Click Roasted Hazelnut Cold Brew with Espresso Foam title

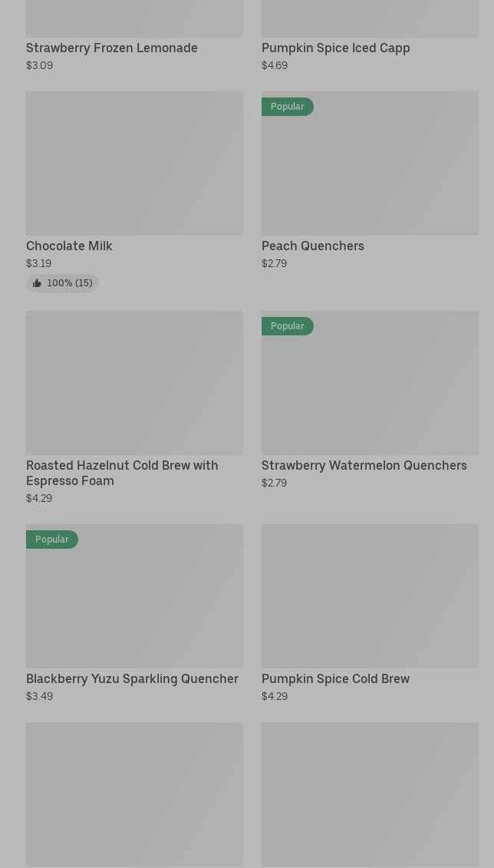pyautogui.click(x=122, y=473)
